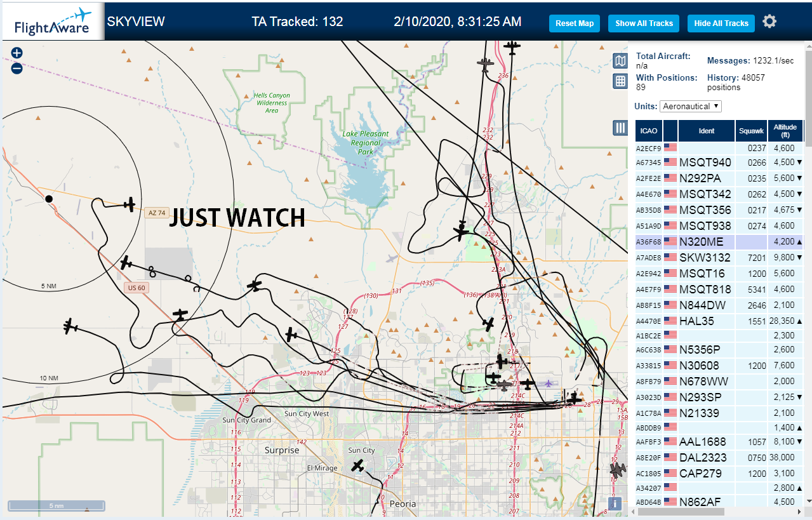Select the N21339 aircraft row
Screen dimensions: 812x520
coord(720,413)
